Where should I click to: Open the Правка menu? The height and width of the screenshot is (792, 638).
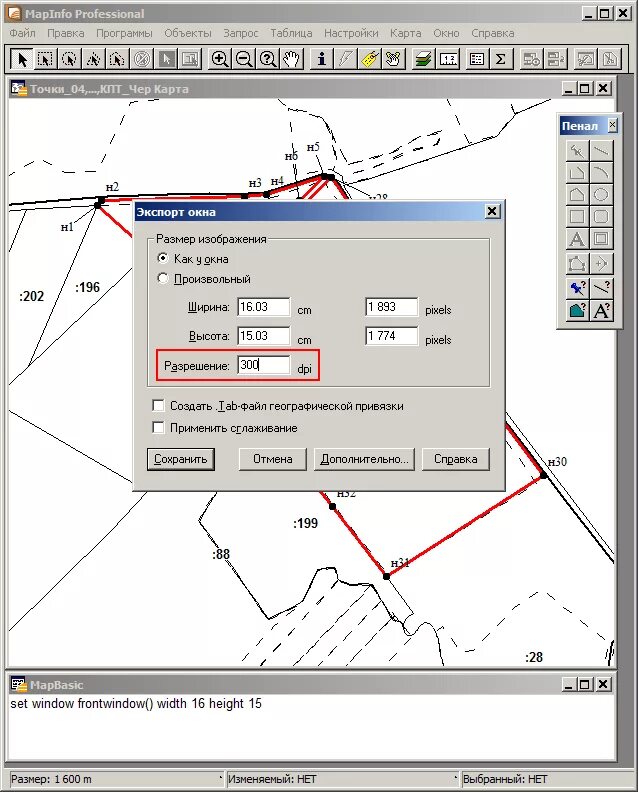click(66, 33)
